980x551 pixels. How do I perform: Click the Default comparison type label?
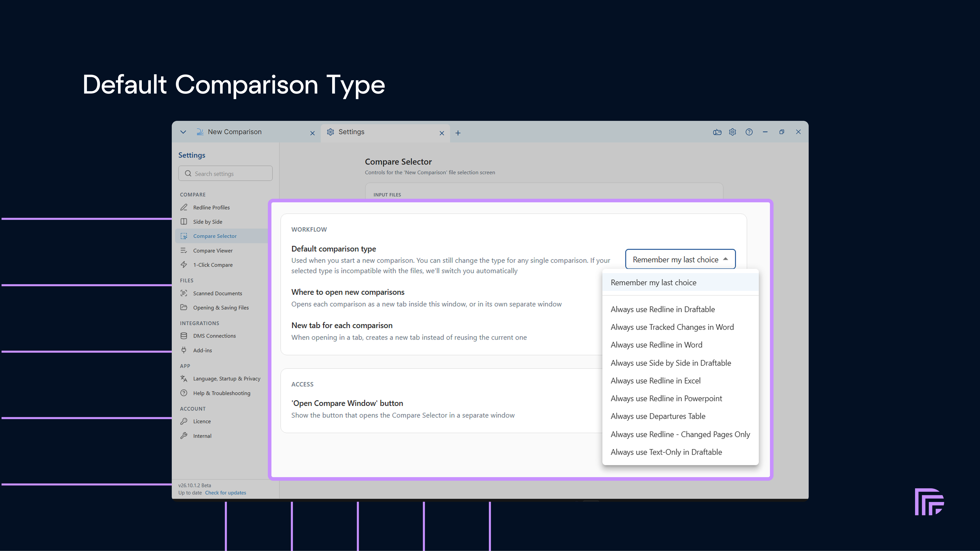[334, 249]
